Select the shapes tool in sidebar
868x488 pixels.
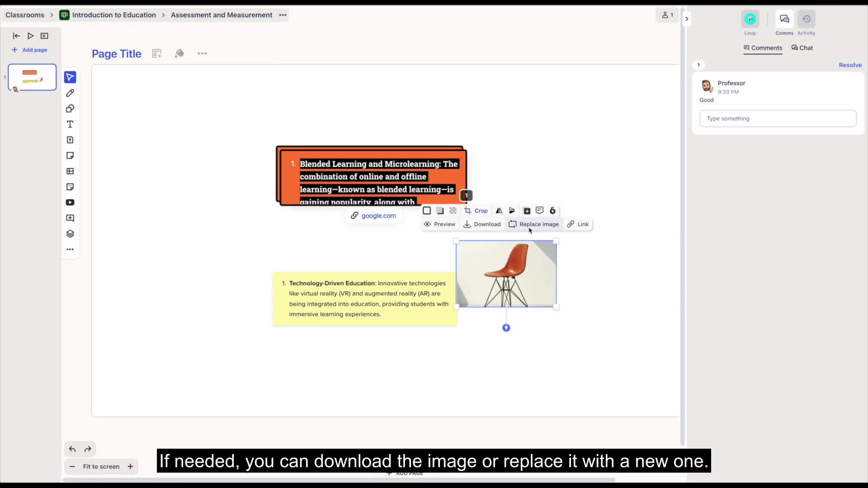pyautogui.click(x=70, y=109)
